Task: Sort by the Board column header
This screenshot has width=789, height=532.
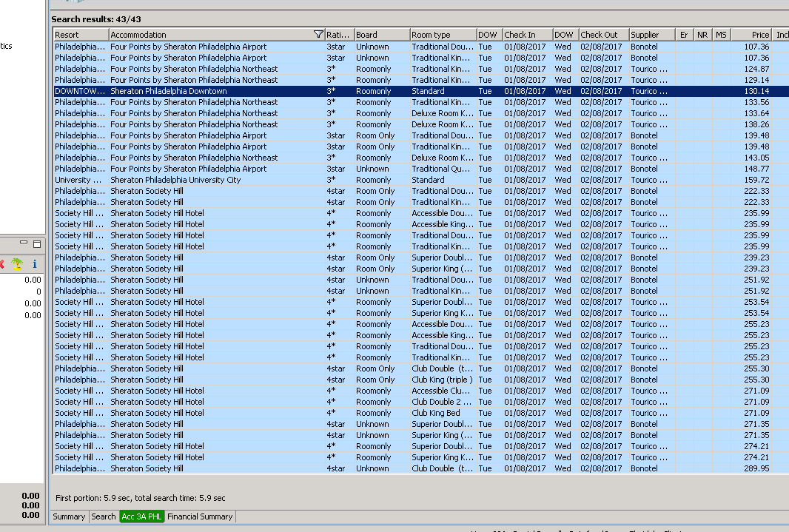Action: pos(382,35)
